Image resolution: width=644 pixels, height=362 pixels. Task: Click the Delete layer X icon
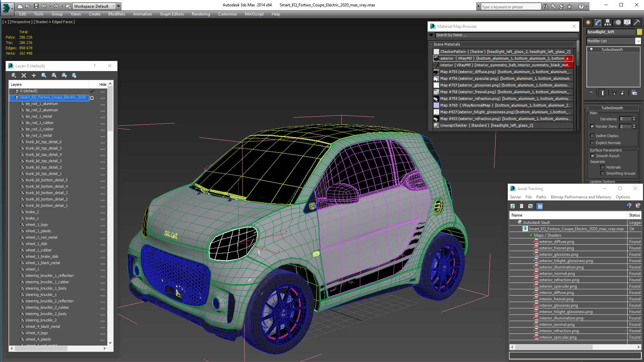(x=23, y=75)
